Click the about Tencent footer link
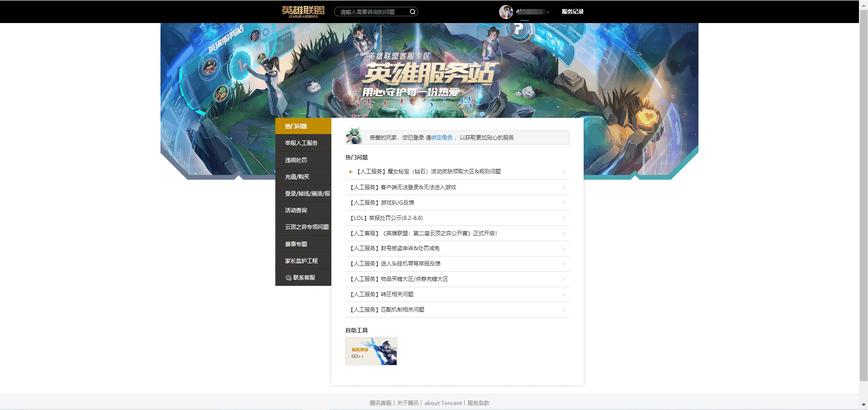This screenshot has height=410, width=868. [443, 403]
